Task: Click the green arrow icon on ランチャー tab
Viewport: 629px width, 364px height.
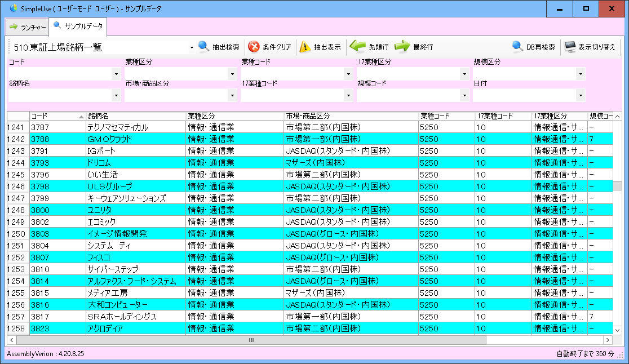Action: coord(14,25)
